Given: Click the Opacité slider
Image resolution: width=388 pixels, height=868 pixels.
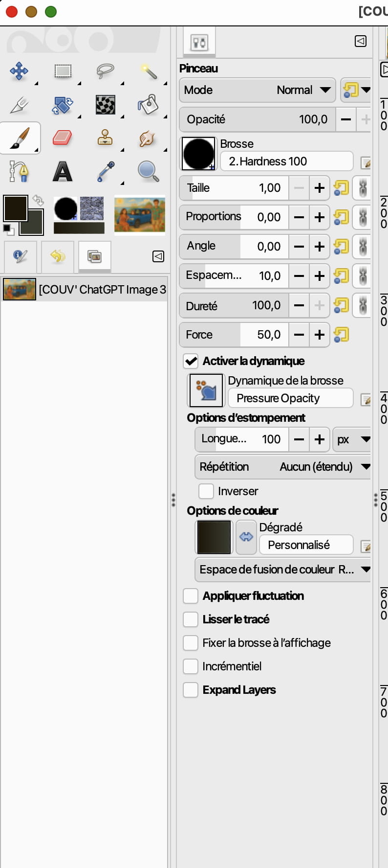Looking at the screenshot, I should [x=258, y=119].
